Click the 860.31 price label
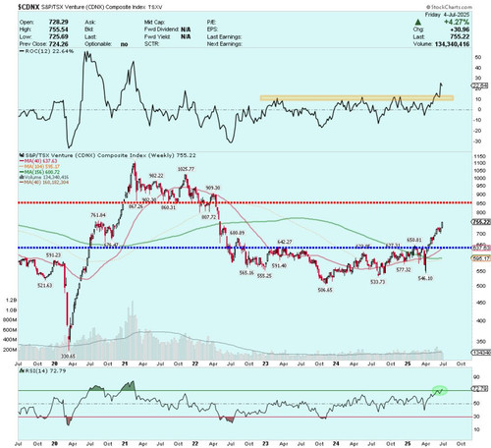The width and height of the screenshot is (491, 448). [168, 207]
